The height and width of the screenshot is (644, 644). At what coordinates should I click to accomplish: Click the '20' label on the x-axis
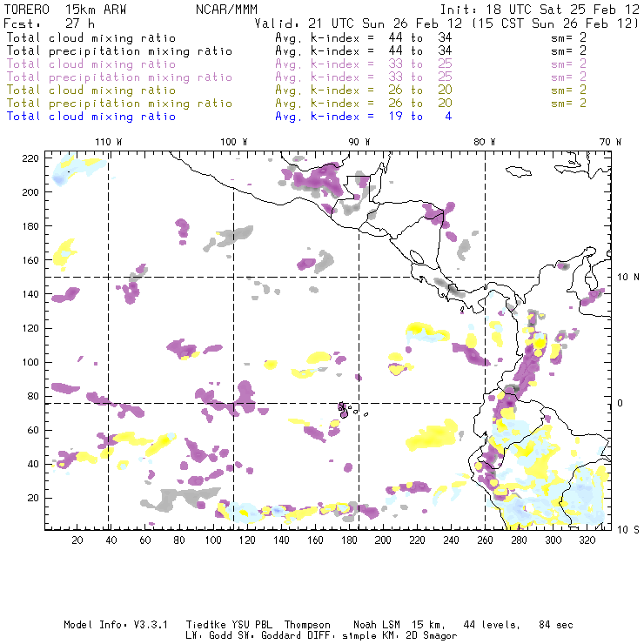77,540
